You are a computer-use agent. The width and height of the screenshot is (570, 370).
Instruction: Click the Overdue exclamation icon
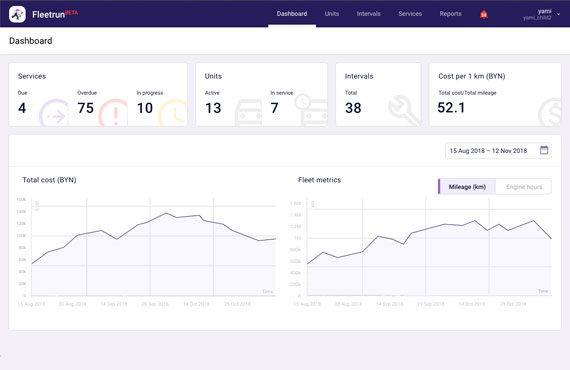pyautogui.click(x=113, y=113)
